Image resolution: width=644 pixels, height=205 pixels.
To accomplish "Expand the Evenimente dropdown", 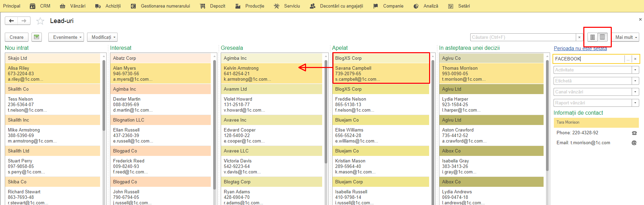I will pyautogui.click(x=66, y=37).
